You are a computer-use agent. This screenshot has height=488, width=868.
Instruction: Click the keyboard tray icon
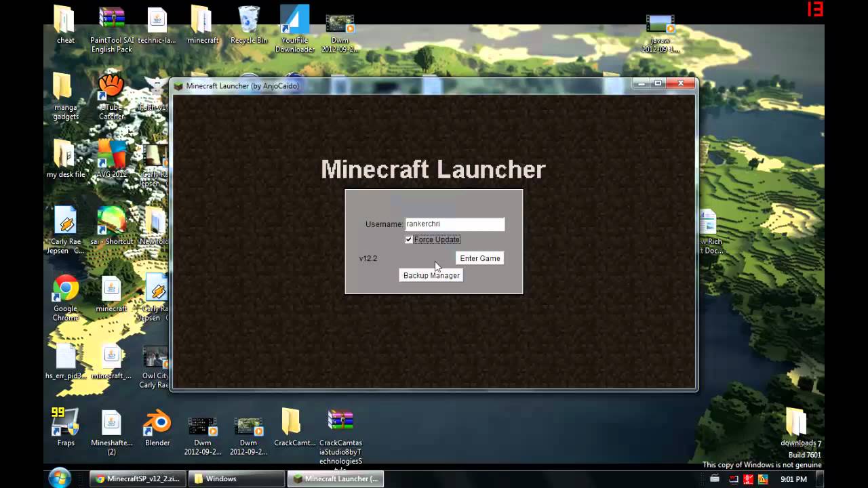click(x=714, y=479)
